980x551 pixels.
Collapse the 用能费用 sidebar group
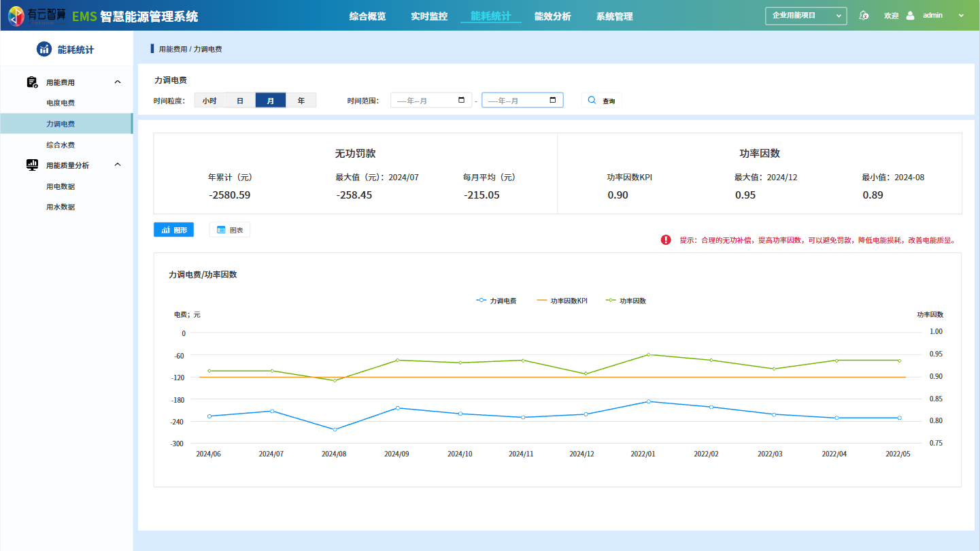pyautogui.click(x=118, y=82)
